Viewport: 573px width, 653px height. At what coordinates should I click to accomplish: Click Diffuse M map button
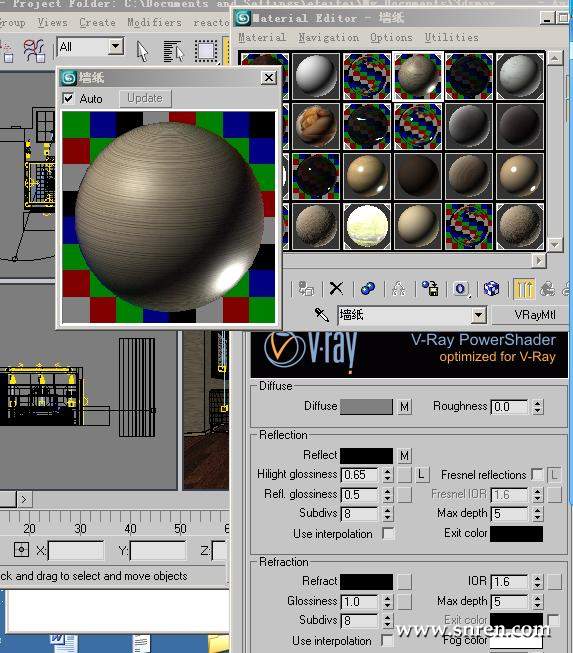pos(404,406)
